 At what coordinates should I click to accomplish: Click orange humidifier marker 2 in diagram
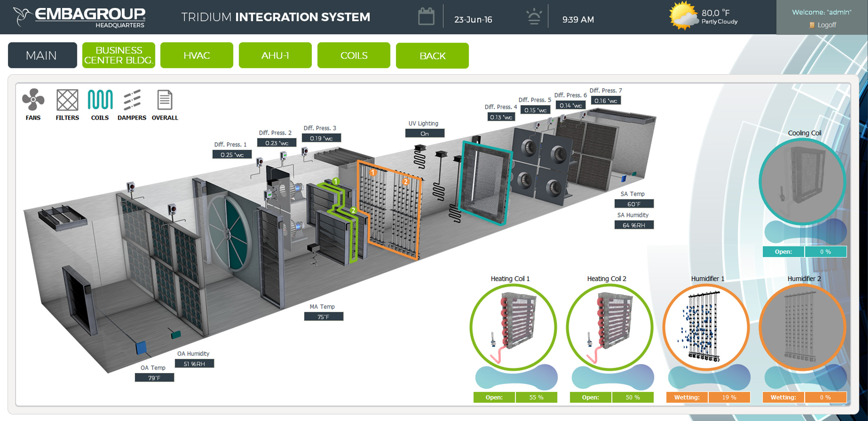405,181
